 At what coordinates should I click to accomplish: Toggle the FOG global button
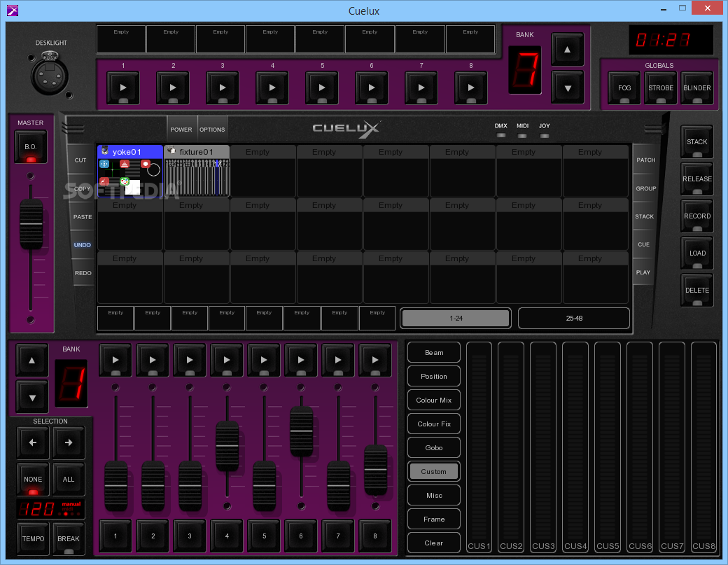pos(624,88)
